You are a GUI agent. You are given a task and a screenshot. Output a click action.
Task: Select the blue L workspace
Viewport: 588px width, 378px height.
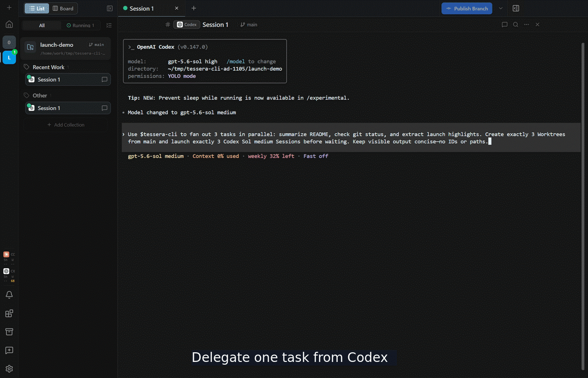point(9,57)
